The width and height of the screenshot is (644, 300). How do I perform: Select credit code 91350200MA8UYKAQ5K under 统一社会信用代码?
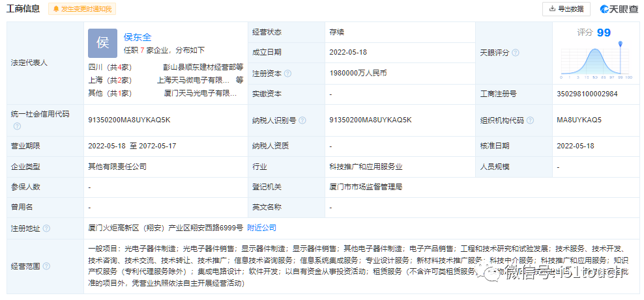tap(129, 120)
